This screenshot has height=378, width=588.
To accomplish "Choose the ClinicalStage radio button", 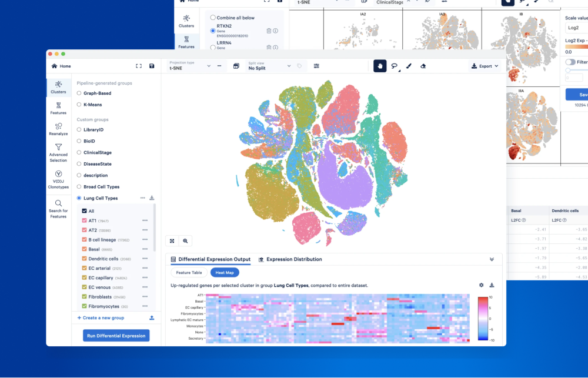I will coord(79,152).
